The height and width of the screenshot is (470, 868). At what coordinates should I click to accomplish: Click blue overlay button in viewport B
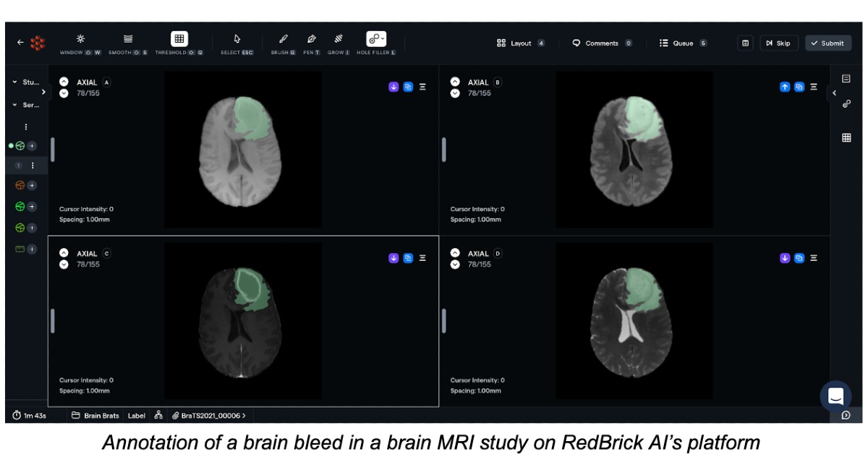pyautogui.click(x=799, y=87)
